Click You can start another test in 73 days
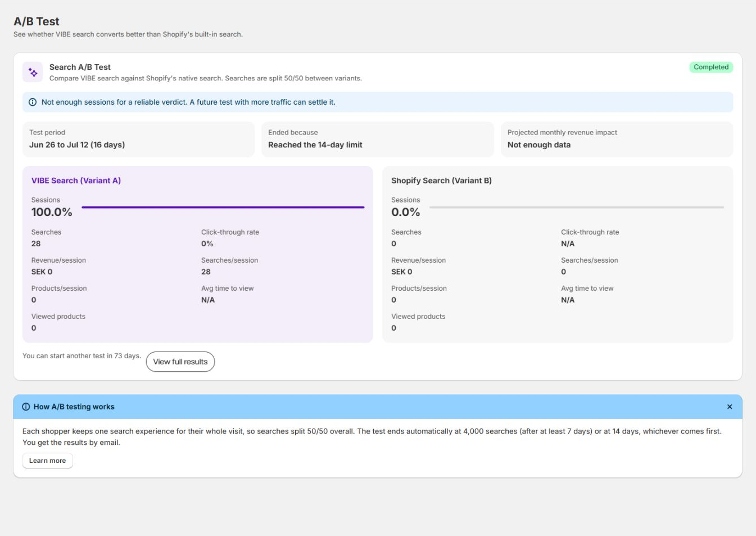This screenshot has height=536, width=756. point(82,356)
